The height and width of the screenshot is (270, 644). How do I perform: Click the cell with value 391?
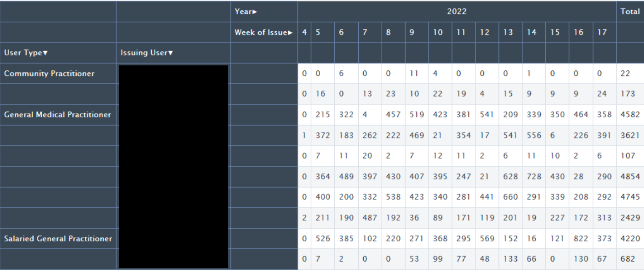coord(604,135)
